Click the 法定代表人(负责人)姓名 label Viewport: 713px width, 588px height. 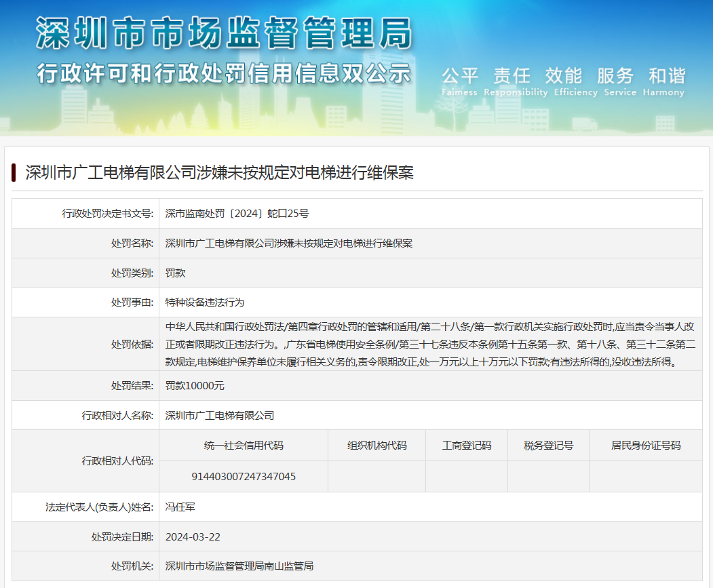click(x=99, y=507)
